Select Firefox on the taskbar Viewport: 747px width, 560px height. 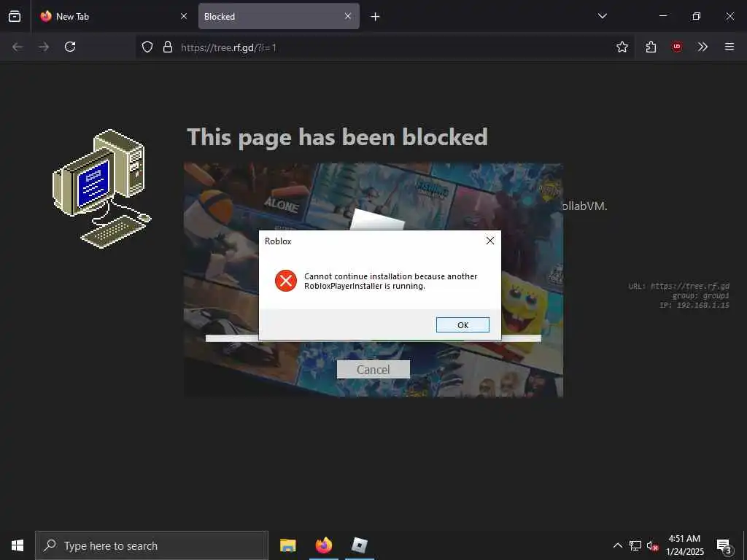324,545
